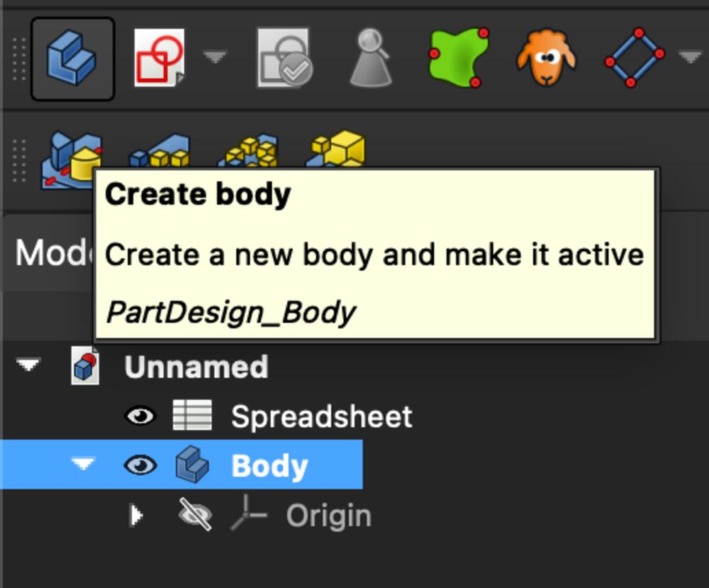Viewport: 709px width, 588px height.
Task: Open the Check geometry icon
Action: coord(371,58)
